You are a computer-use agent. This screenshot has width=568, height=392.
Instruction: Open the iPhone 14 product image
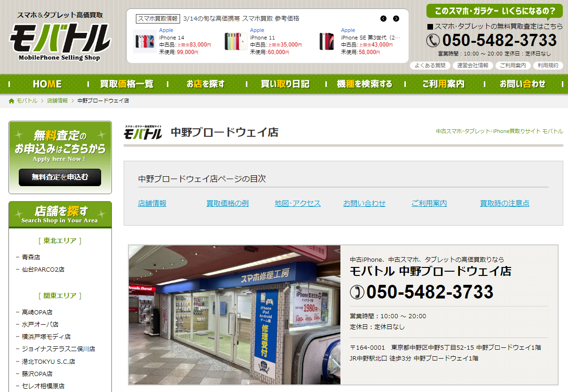click(x=144, y=41)
